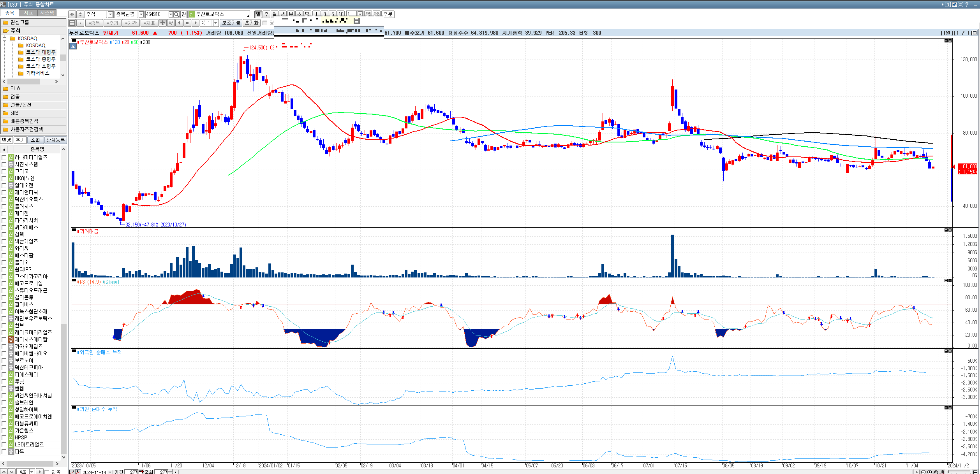
Task: Click the 보조기능 button
Action: (231, 23)
